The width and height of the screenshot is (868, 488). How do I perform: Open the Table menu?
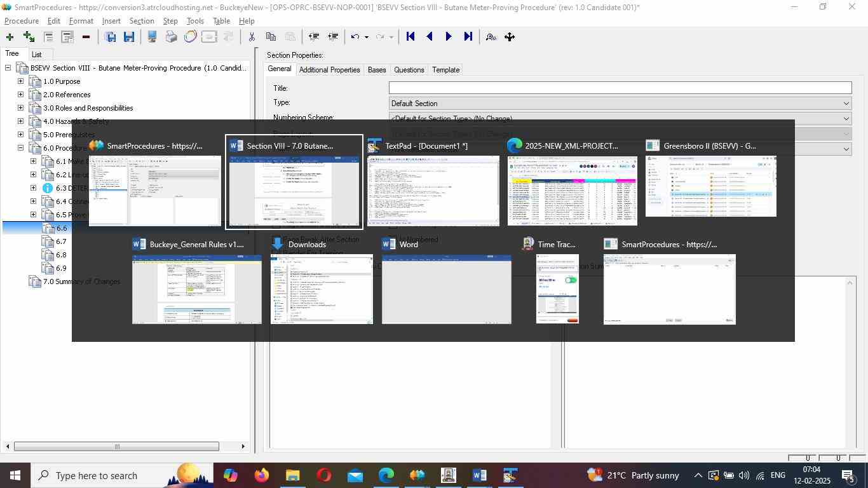click(221, 21)
